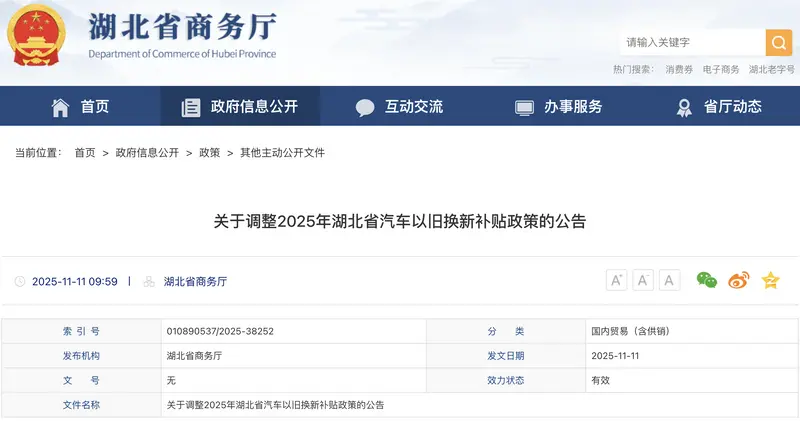Share article to Weibo icon
This screenshot has height=421, width=800.
[x=738, y=281]
